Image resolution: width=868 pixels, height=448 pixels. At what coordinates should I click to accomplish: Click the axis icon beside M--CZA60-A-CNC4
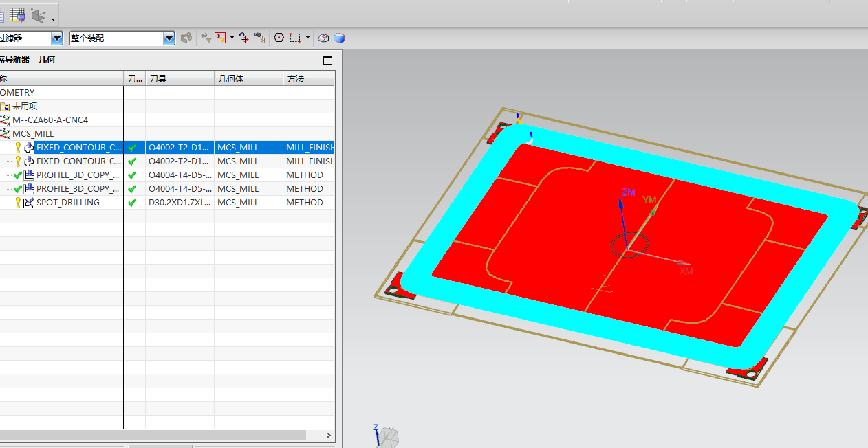tap(5, 120)
